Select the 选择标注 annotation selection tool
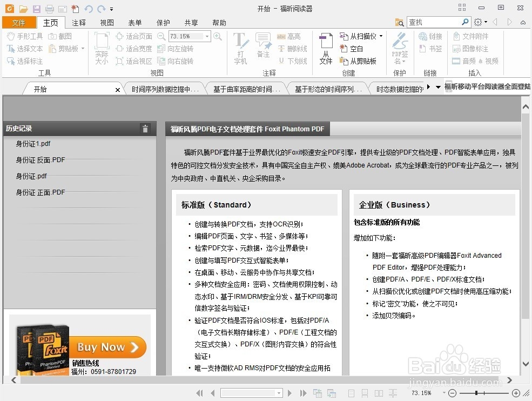 tap(25, 61)
